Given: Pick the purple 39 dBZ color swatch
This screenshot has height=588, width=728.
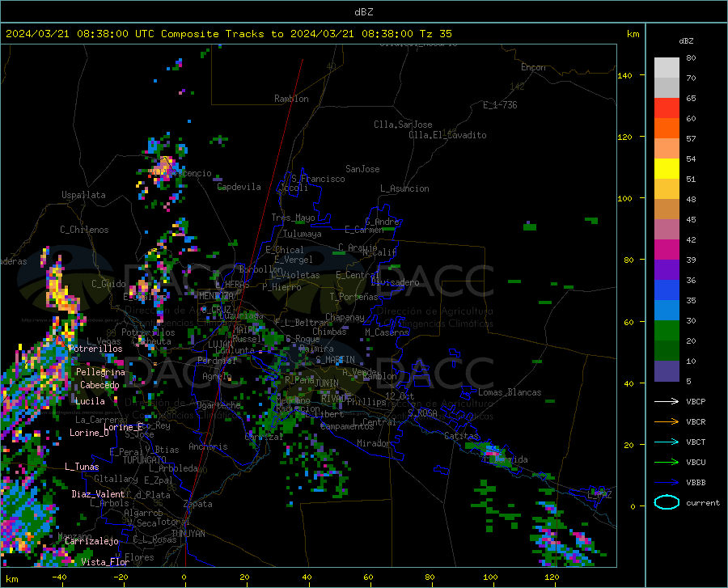Looking at the screenshot, I should click(x=667, y=270).
